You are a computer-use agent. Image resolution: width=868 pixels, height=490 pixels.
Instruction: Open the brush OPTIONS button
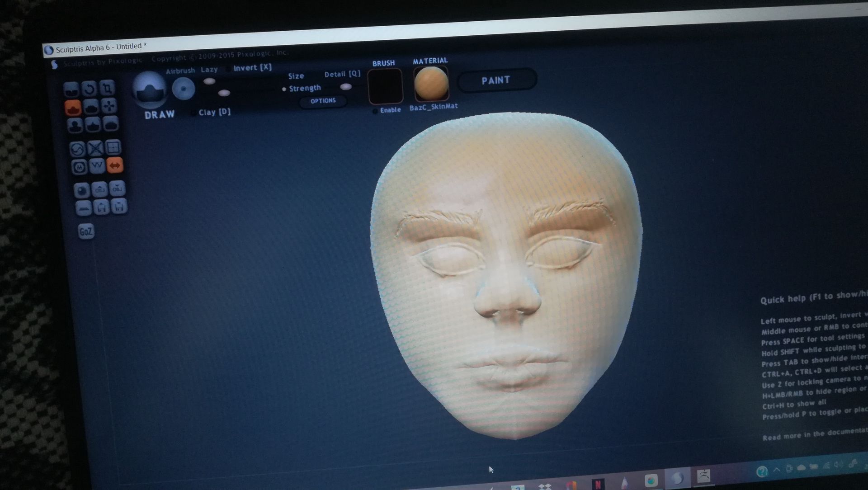pos(323,101)
